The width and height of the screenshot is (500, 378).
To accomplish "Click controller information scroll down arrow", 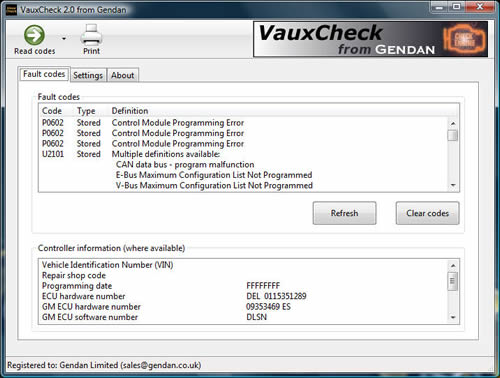I will [453, 317].
